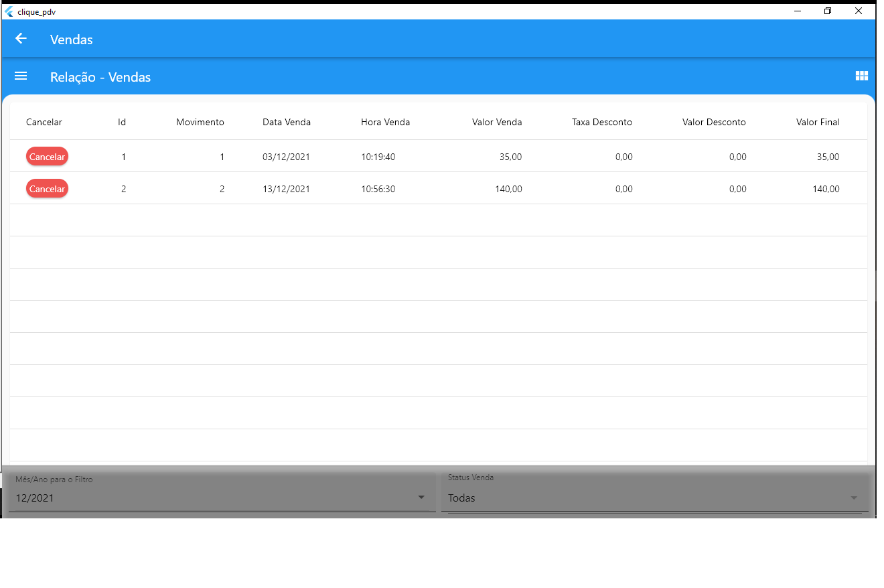Viewport: 884px width, 588px height.
Task: Select the row dated 03/12/2021
Action: (286, 157)
